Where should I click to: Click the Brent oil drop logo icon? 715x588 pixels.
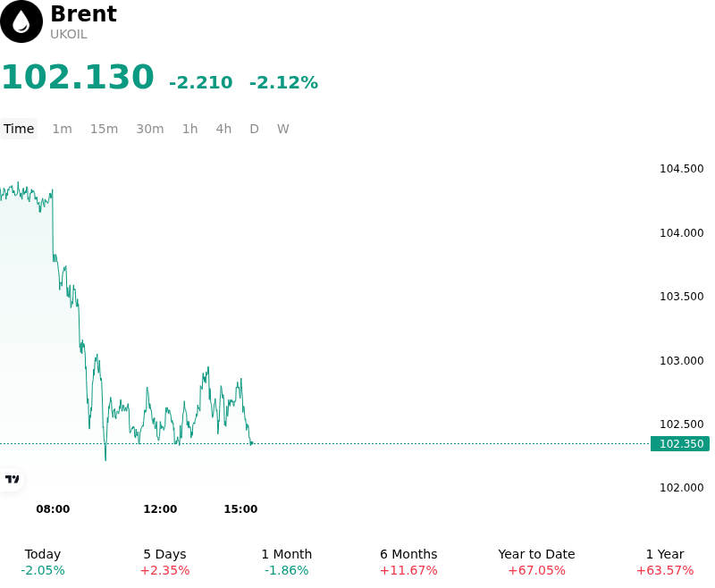pyautogui.click(x=21, y=21)
